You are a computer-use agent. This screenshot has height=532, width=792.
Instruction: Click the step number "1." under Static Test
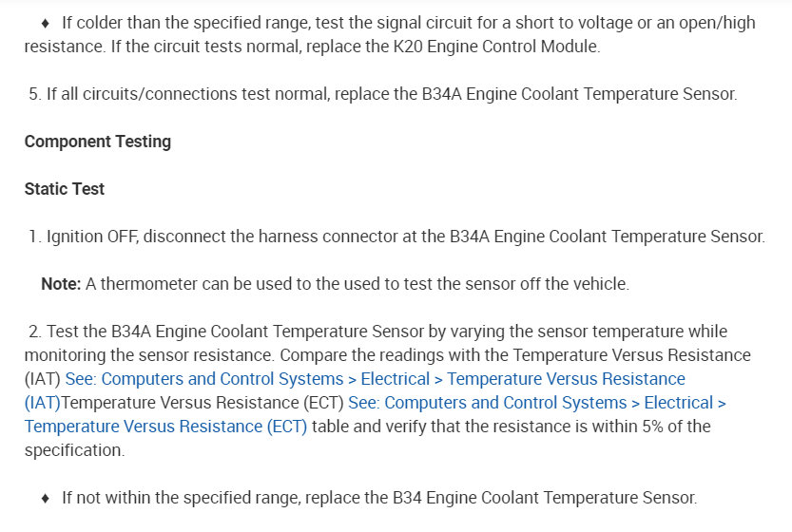coord(35,237)
